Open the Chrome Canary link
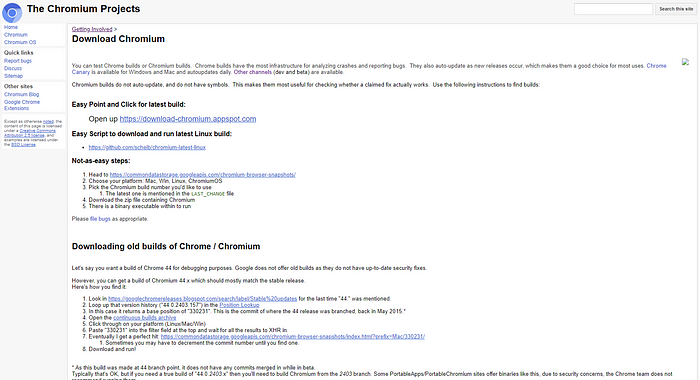 [x=656, y=66]
